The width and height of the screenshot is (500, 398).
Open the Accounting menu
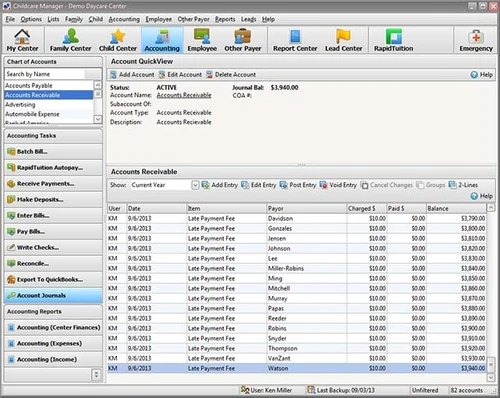coord(124,19)
